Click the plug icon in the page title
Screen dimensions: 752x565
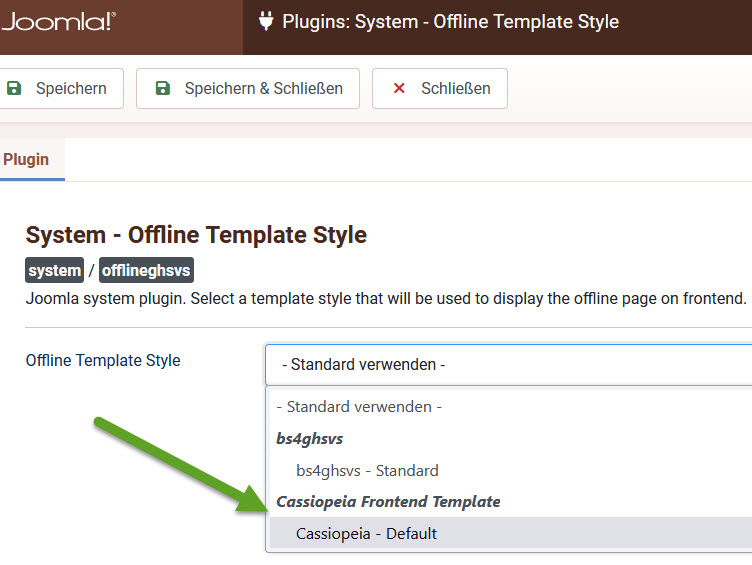coord(265,21)
